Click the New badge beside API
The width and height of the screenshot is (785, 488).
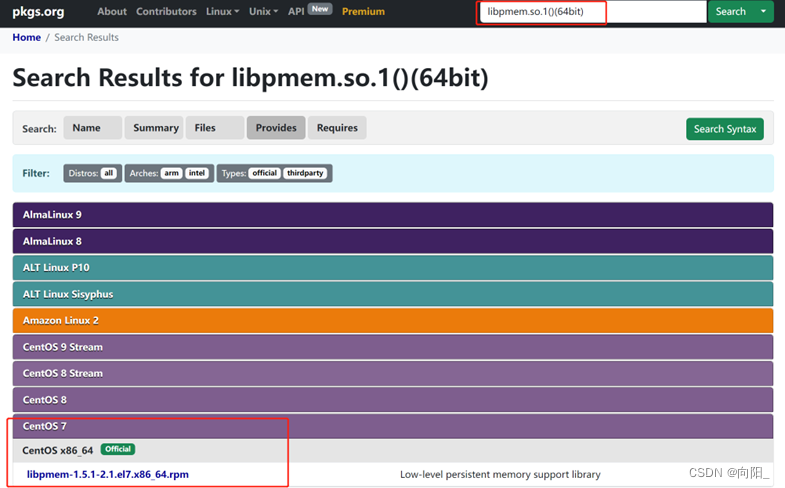pos(320,9)
